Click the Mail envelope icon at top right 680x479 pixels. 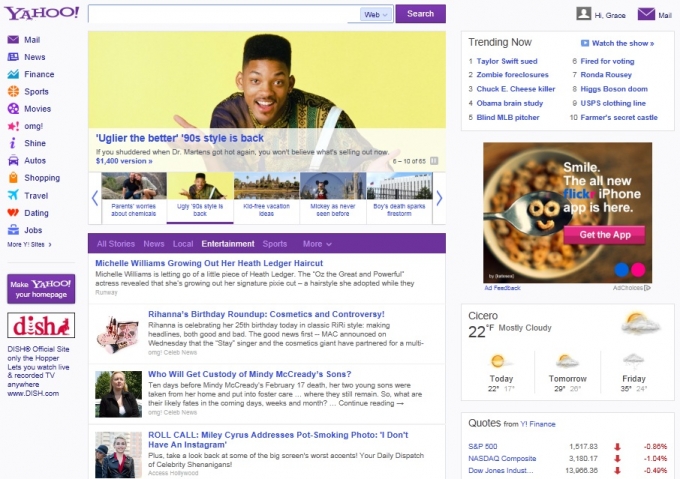646,14
